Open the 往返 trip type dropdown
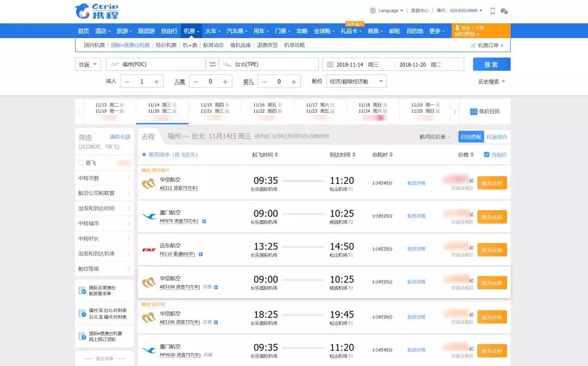This screenshot has height=366, width=588. click(88, 64)
